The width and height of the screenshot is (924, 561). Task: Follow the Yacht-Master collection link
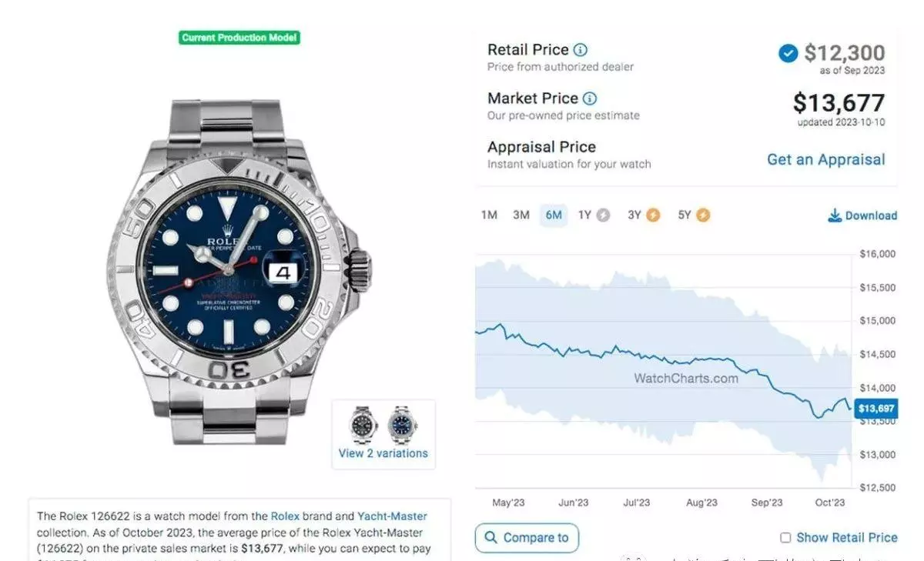coord(392,516)
